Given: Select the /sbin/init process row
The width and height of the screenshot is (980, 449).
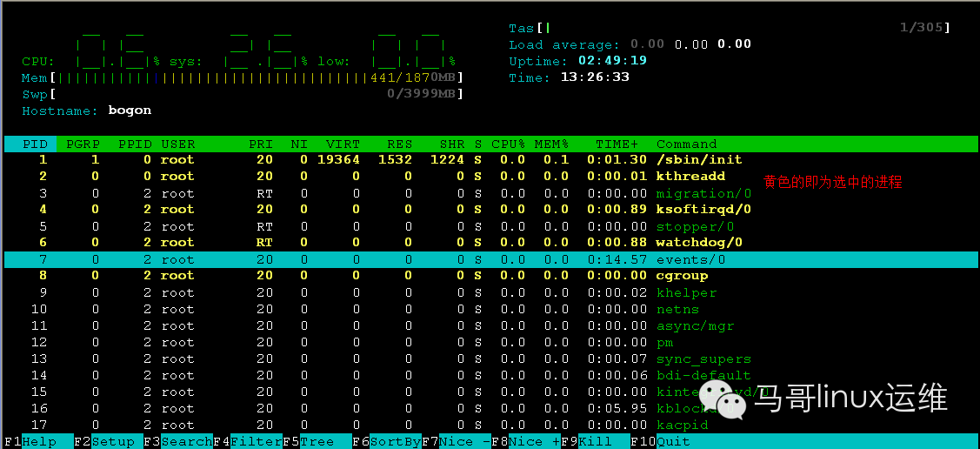Looking at the screenshot, I should pos(490,160).
